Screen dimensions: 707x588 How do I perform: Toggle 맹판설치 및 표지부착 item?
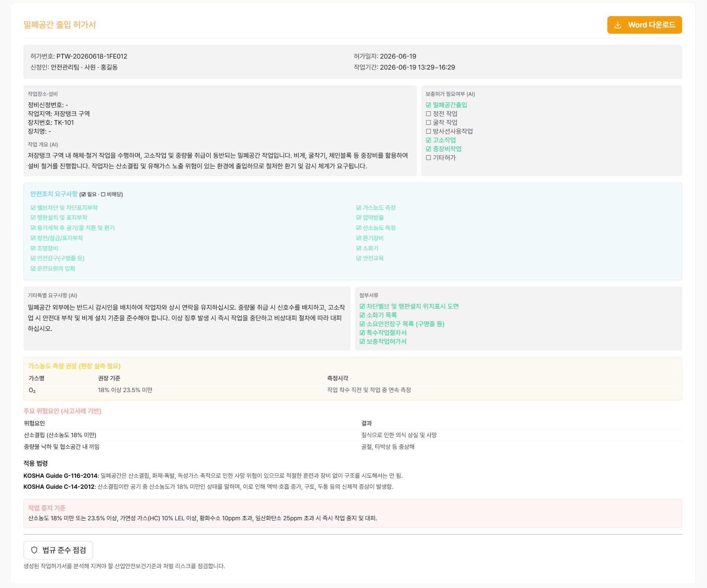pyautogui.click(x=59, y=217)
